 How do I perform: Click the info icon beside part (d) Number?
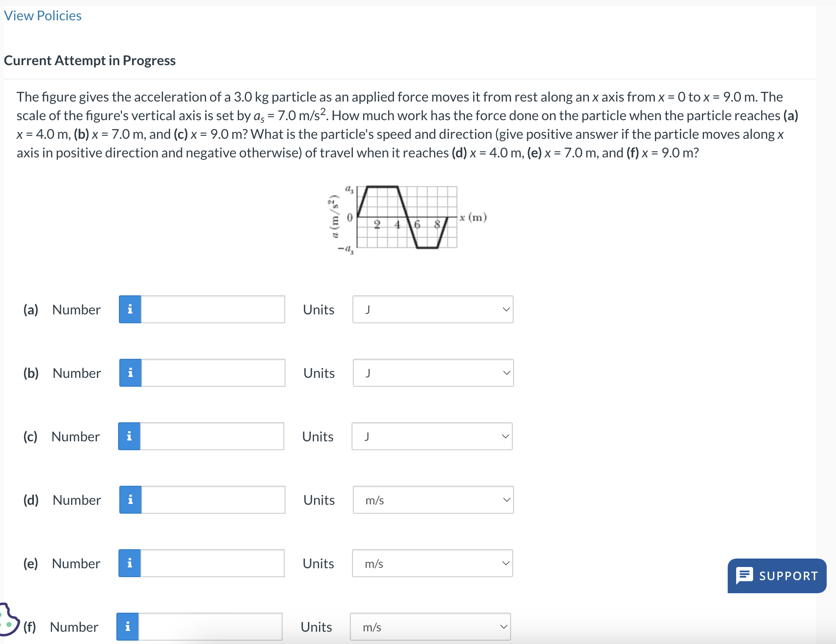pyautogui.click(x=129, y=500)
